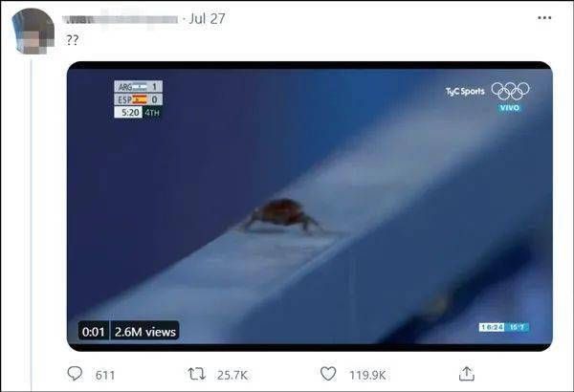574x392 pixels.
Task: Open the reply speech bubble icon
Action: [75, 374]
